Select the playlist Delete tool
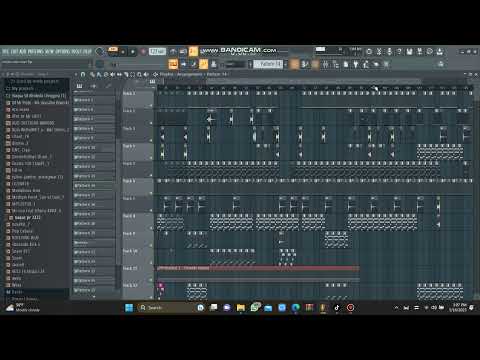This screenshot has width=480, height=360. click(106, 74)
